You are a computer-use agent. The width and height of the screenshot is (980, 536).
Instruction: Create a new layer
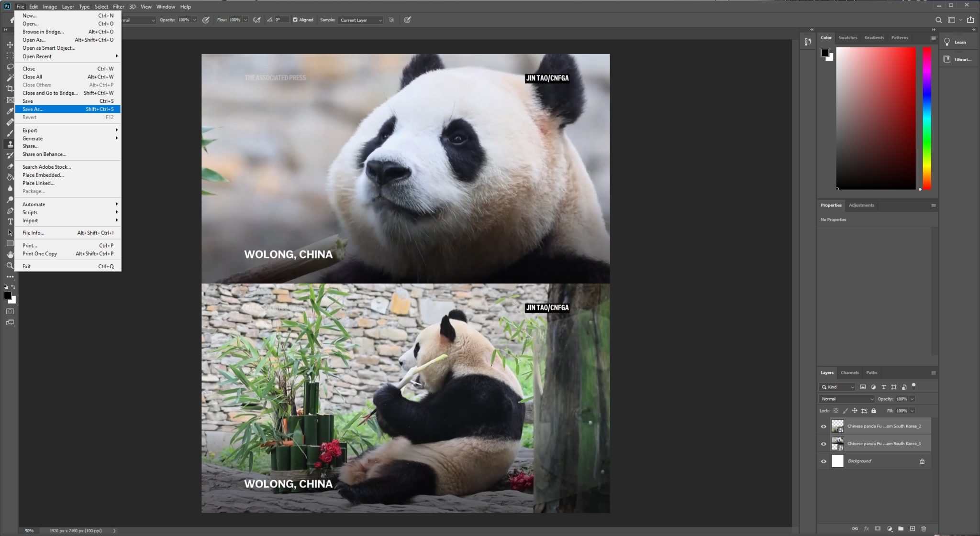(x=912, y=529)
